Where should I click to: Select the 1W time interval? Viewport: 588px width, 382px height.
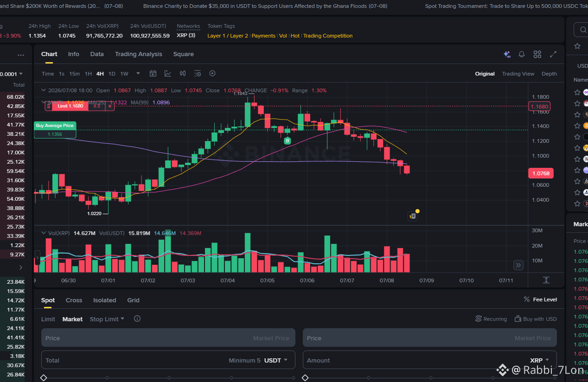tap(124, 74)
